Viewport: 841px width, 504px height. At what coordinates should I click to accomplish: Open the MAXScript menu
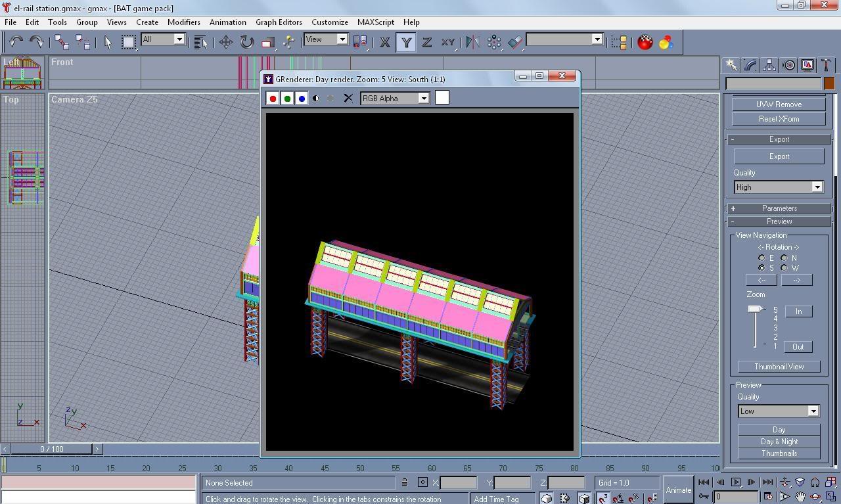click(376, 22)
